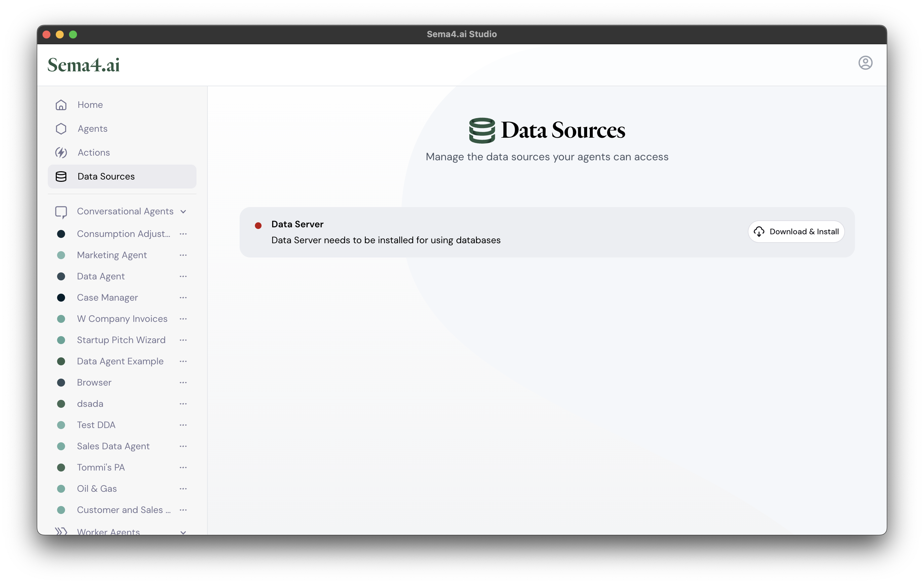Image resolution: width=924 pixels, height=584 pixels.
Task: Click the Conversational Agents label
Action: point(125,211)
